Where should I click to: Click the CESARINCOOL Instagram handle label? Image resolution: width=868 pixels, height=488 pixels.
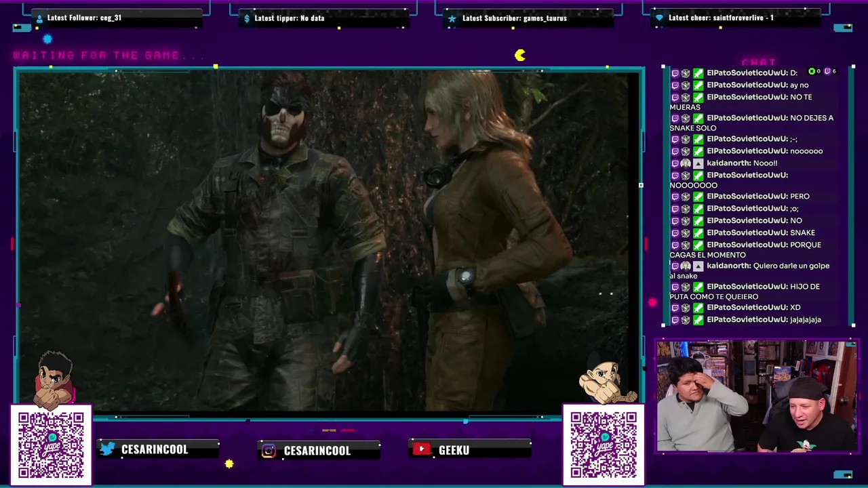pyautogui.click(x=317, y=451)
